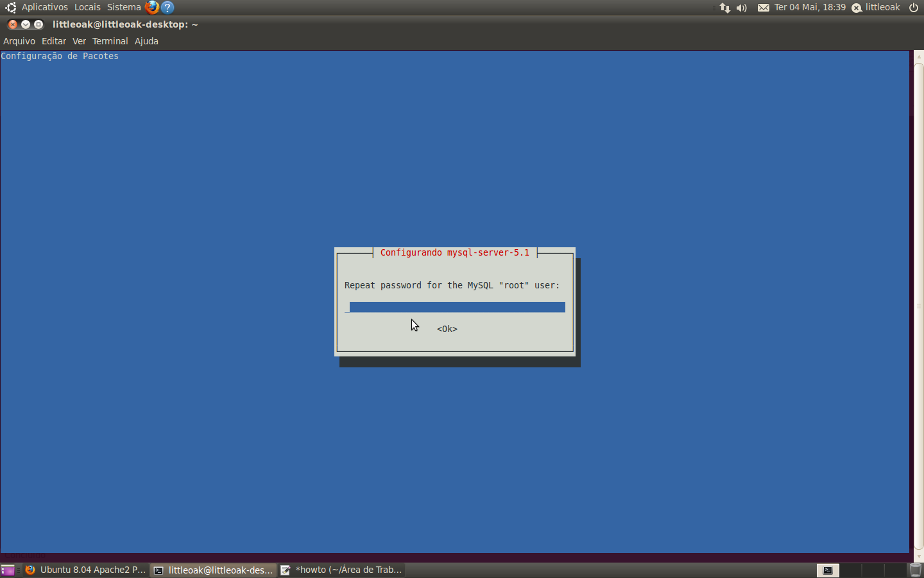Close the terminal window
924x578 pixels.
(x=13, y=24)
